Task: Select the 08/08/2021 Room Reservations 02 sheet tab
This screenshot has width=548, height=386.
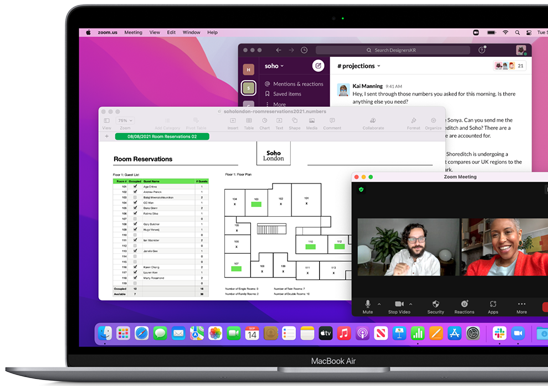Action: point(162,136)
